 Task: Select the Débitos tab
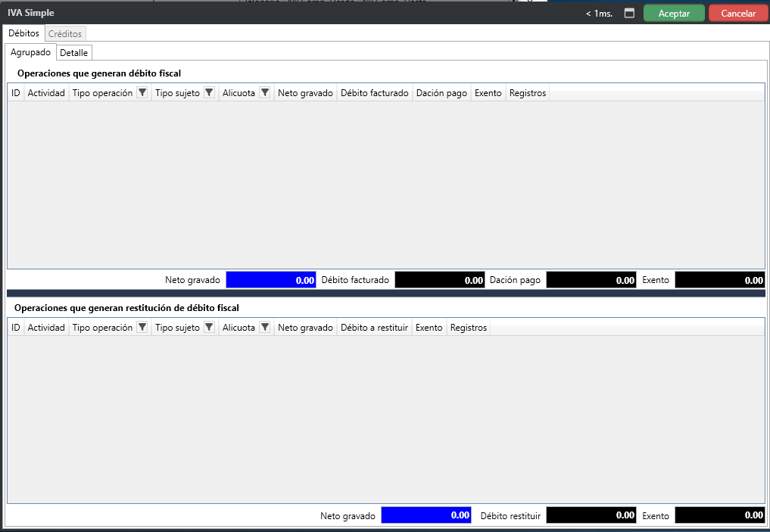click(23, 34)
